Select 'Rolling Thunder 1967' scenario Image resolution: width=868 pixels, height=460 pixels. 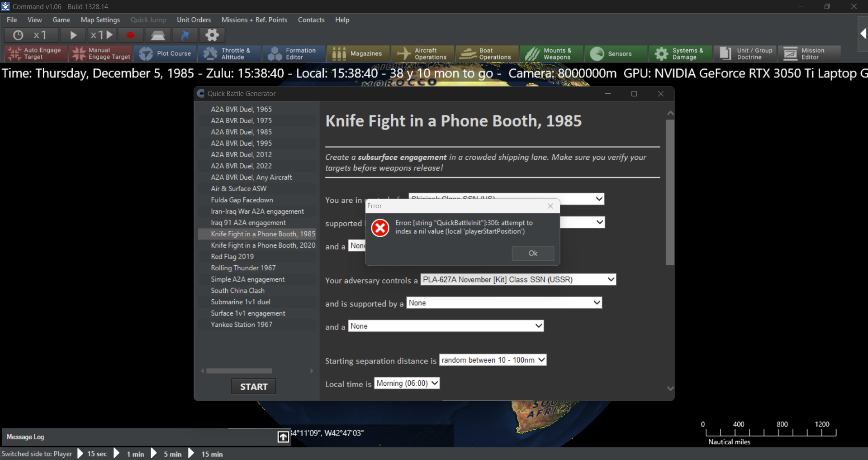243,268
